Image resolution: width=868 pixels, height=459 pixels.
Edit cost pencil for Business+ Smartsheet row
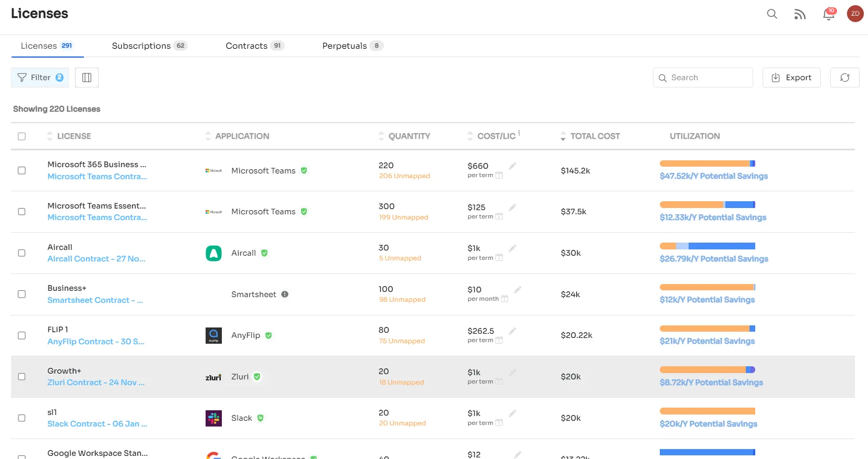[x=518, y=290]
